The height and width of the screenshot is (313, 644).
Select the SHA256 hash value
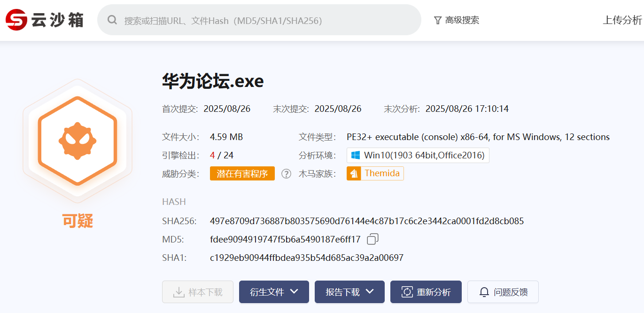[x=367, y=221]
